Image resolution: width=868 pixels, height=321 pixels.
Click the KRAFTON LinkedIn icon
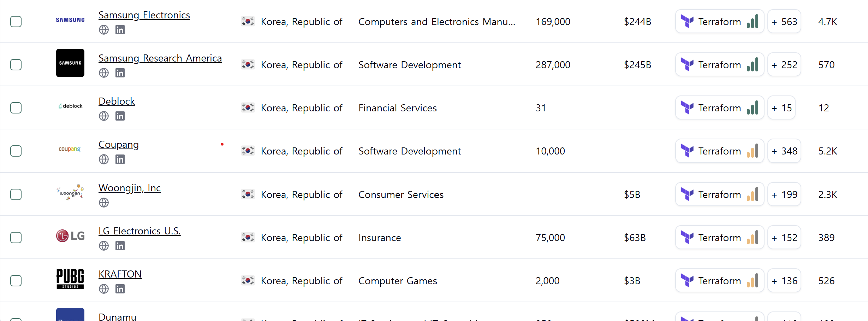pyautogui.click(x=120, y=289)
